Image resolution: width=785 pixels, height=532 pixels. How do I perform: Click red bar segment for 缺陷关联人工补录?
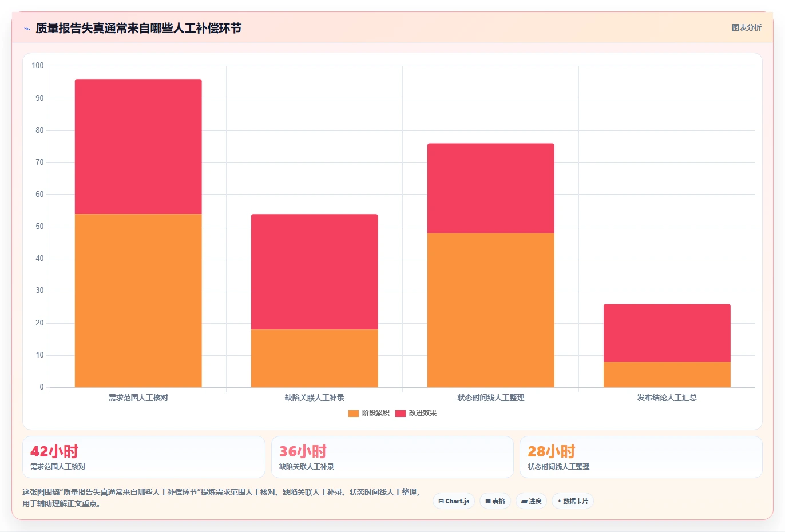(x=315, y=272)
